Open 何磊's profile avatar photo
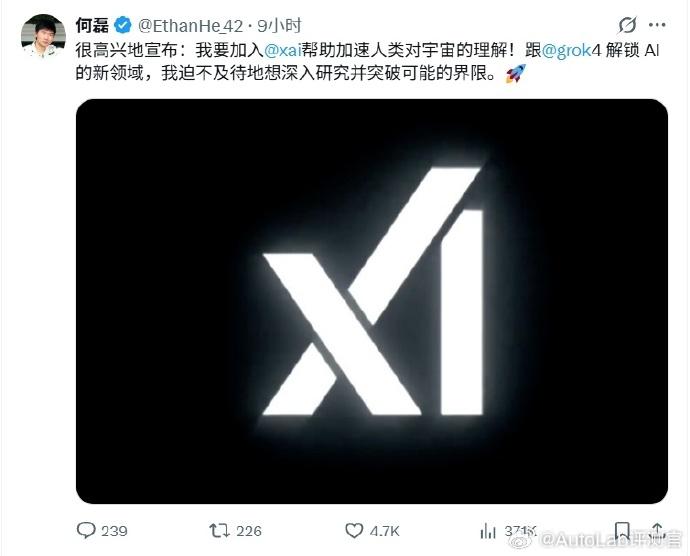Image resolution: width=690 pixels, height=556 pixels. click(44, 36)
